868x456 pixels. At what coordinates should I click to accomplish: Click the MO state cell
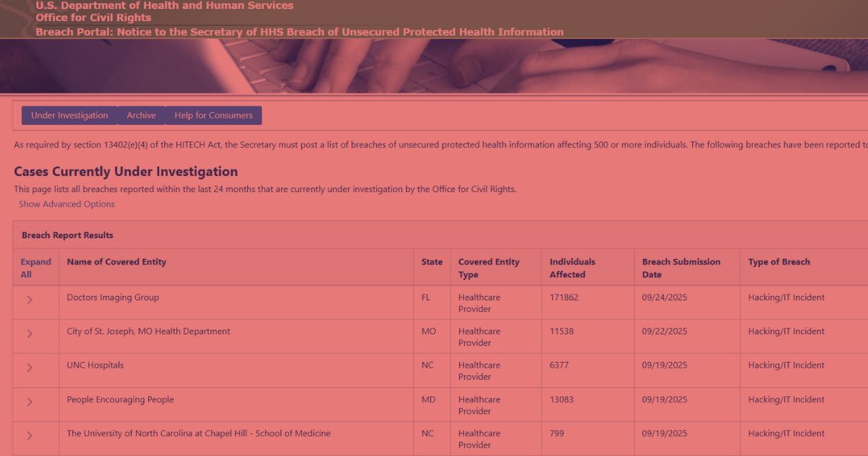(429, 332)
